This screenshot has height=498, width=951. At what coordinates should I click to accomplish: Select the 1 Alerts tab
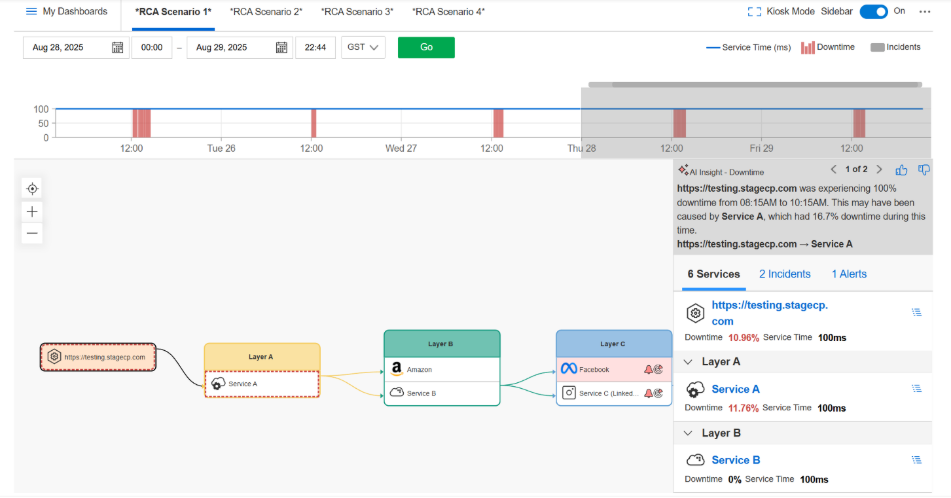[x=849, y=274]
